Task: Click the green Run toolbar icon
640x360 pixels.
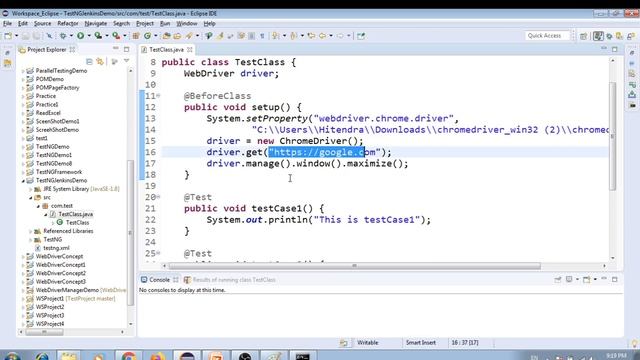Action: (80, 36)
